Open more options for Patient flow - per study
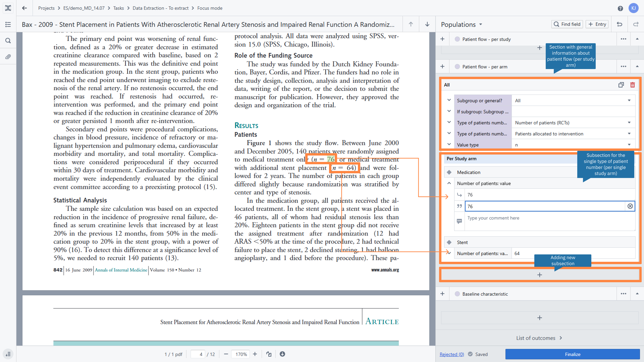The image size is (644, 362). tap(623, 39)
